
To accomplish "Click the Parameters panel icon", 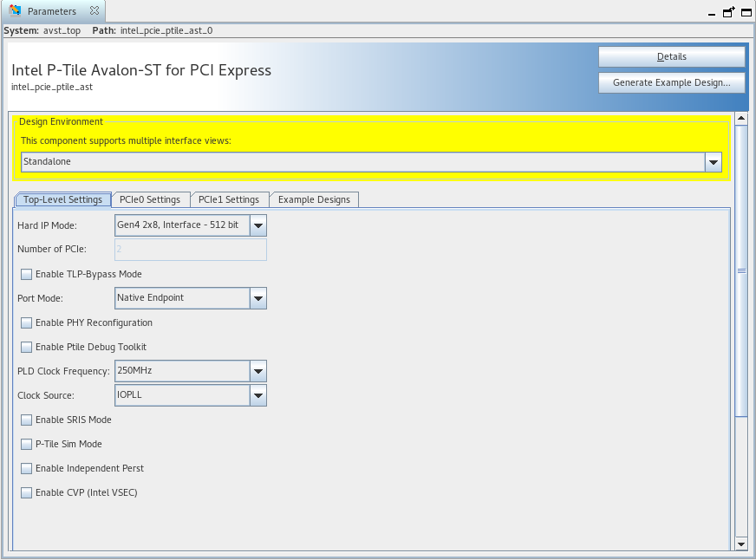I will (x=15, y=10).
